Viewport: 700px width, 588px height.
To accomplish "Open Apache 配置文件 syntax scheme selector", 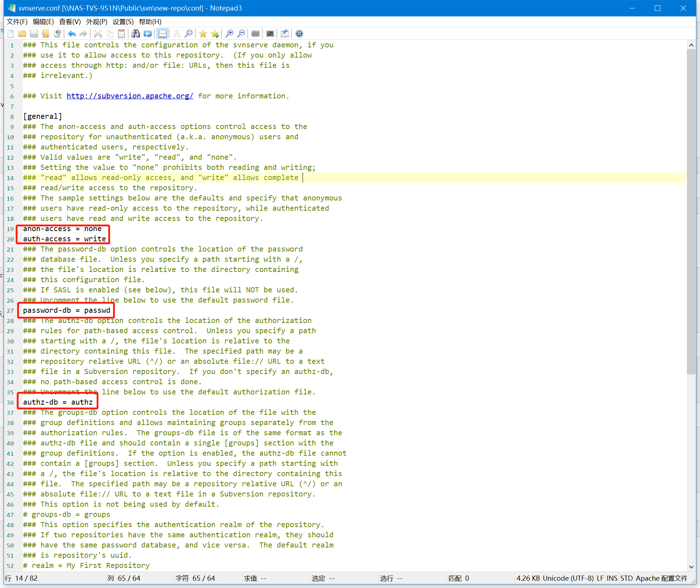I will (661, 578).
